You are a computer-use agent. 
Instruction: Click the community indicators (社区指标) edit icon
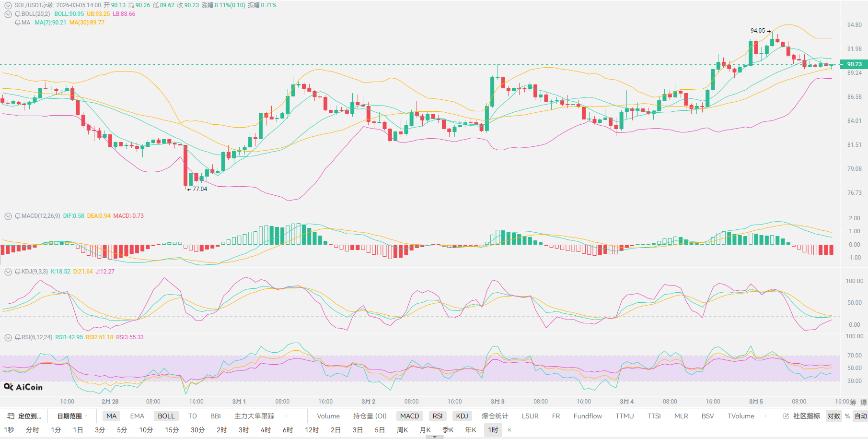786,416
